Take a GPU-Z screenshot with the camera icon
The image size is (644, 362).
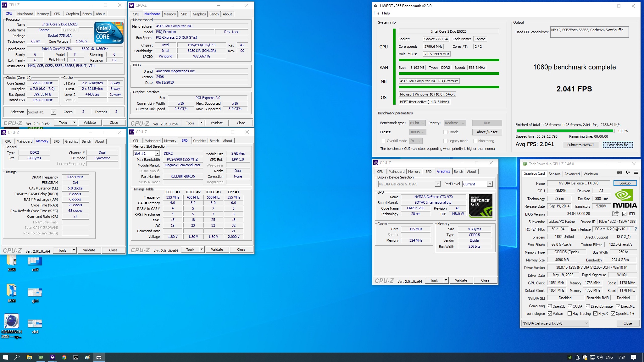coord(619,172)
